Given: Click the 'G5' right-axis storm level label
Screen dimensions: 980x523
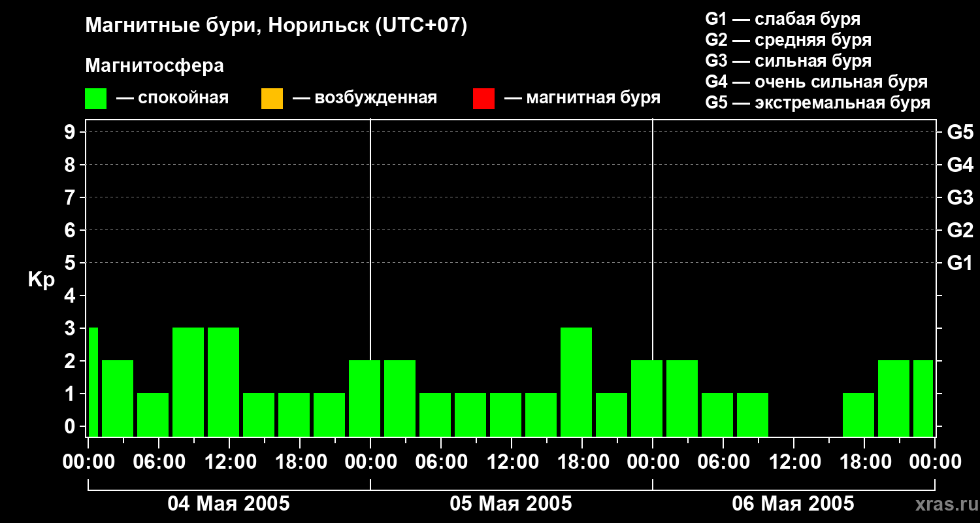Looking at the screenshot, I should [x=960, y=132].
